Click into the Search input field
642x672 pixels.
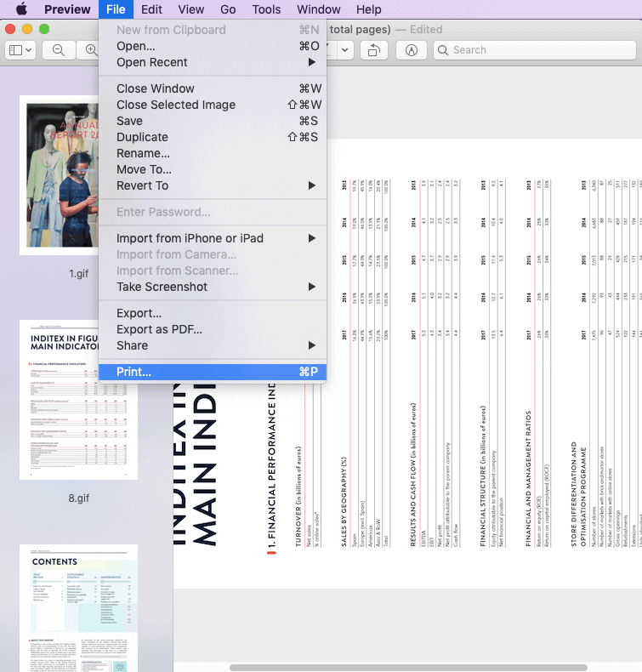(x=536, y=50)
